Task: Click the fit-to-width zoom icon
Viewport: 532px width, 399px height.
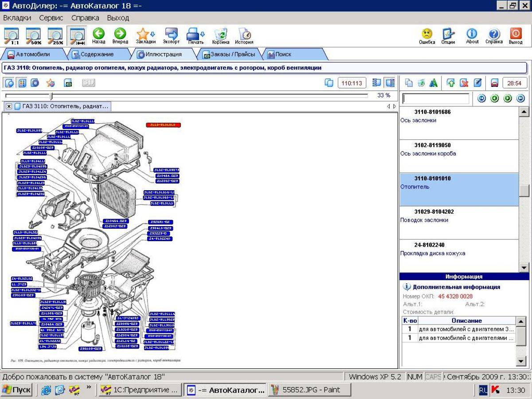Action: [x=77, y=35]
